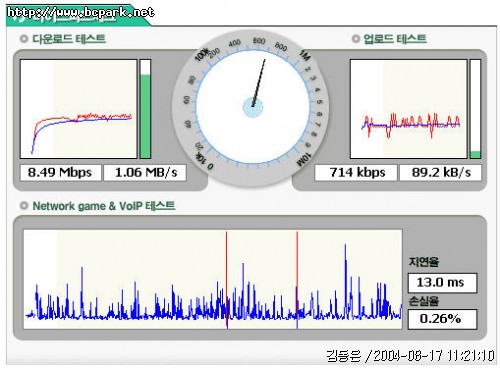The image size is (500, 368).
Task: Click the 0.26% packet loss value
Action: pyautogui.click(x=442, y=319)
